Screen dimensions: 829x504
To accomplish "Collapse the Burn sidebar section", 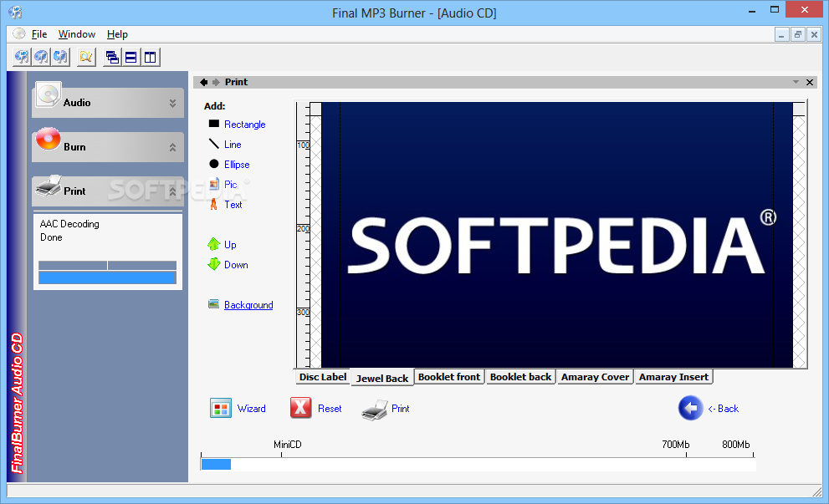I will pos(172,147).
